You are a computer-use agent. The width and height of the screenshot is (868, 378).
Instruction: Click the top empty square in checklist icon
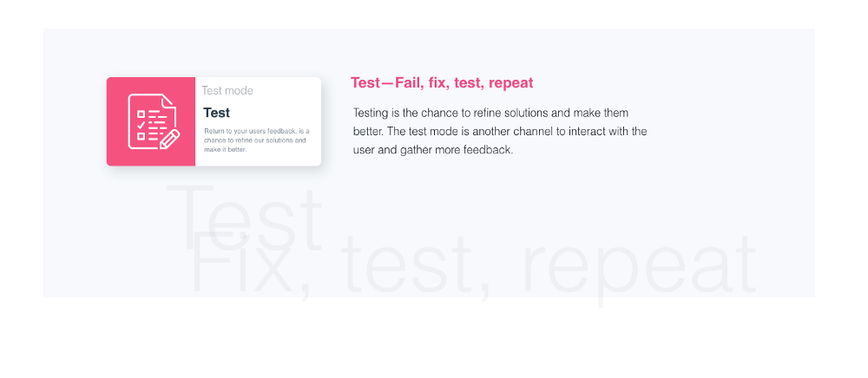coord(141,114)
